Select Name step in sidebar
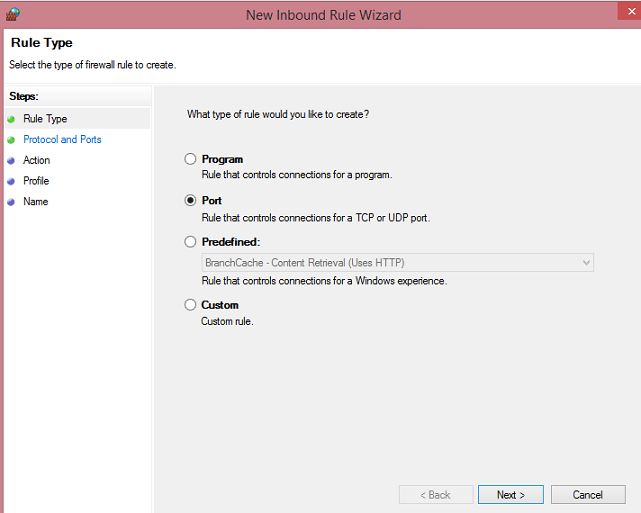The width and height of the screenshot is (641, 513). 36,202
